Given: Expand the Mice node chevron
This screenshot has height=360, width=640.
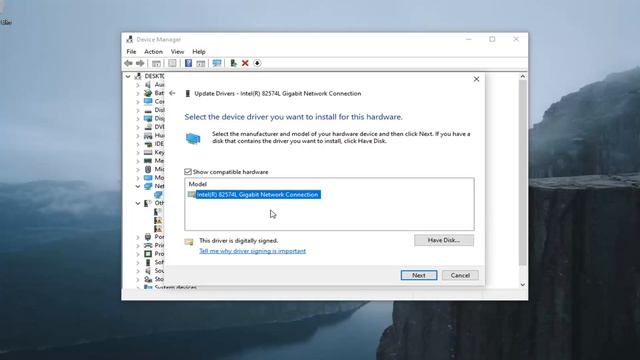Looking at the screenshot, I should click(x=138, y=169).
